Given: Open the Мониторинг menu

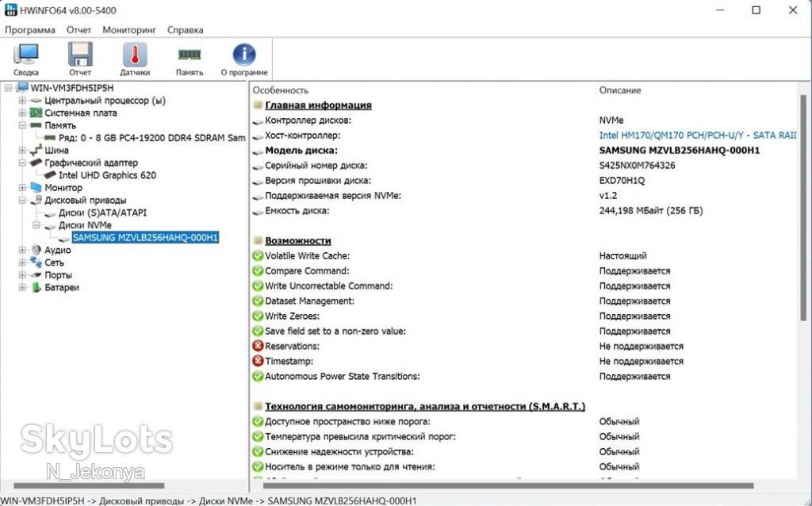Looking at the screenshot, I should pyautogui.click(x=129, y=30).
